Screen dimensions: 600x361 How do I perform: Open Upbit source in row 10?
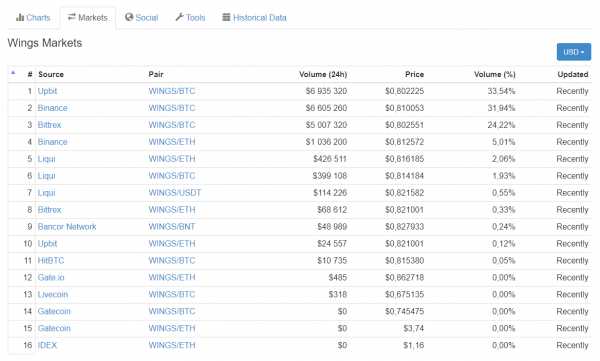click(47, 243)
